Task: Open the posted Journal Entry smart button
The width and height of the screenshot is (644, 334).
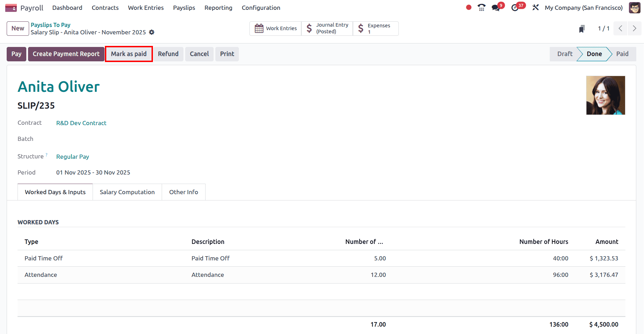Action: (x=327, y=28)
